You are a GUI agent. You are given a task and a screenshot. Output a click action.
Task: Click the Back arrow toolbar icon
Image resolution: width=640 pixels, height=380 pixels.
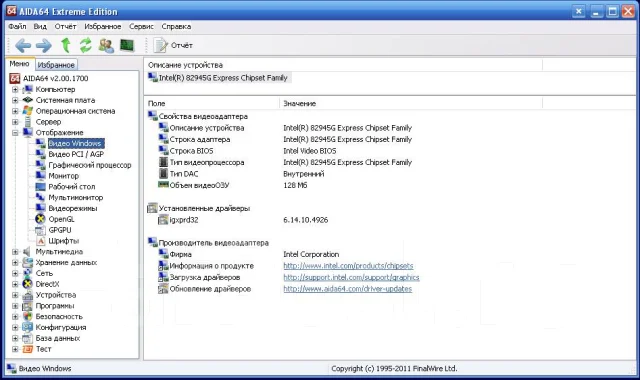pos(23,45)
